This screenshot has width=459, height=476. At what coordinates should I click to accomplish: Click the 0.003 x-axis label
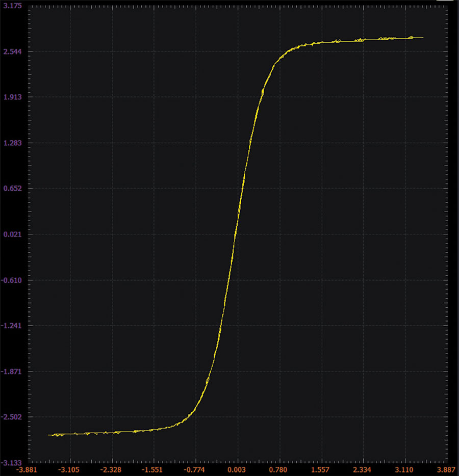coord(237,470)
